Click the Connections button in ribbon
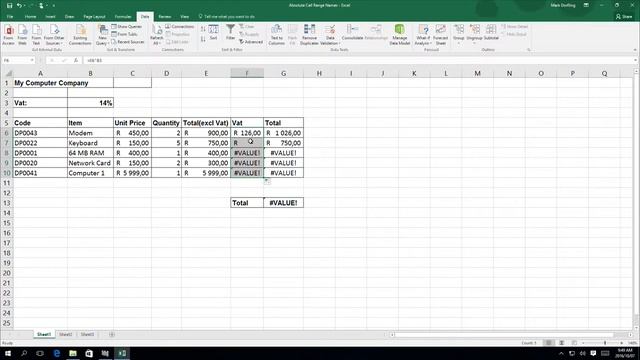This screenshot has width=640, height=360. click(x=180, y=27)
